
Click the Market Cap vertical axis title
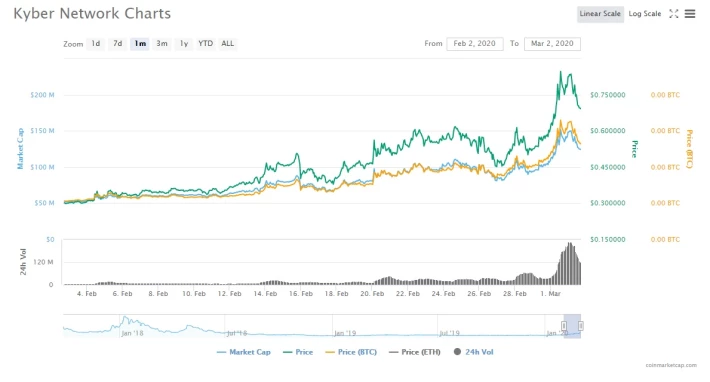tap(20, 148)
